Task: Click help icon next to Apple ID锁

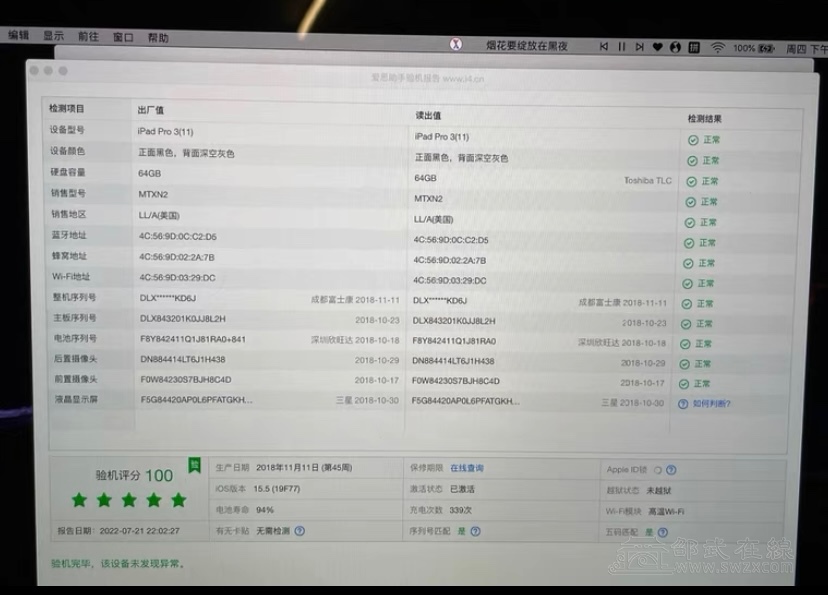Action: tap(671, 469)
